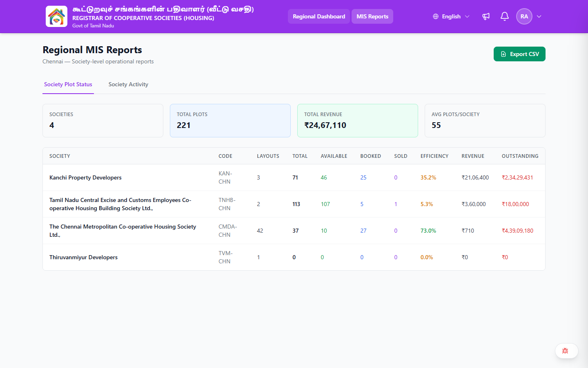Click the ₹710 revenue cell
Screen dimensions: 588x368
point(468,231)
